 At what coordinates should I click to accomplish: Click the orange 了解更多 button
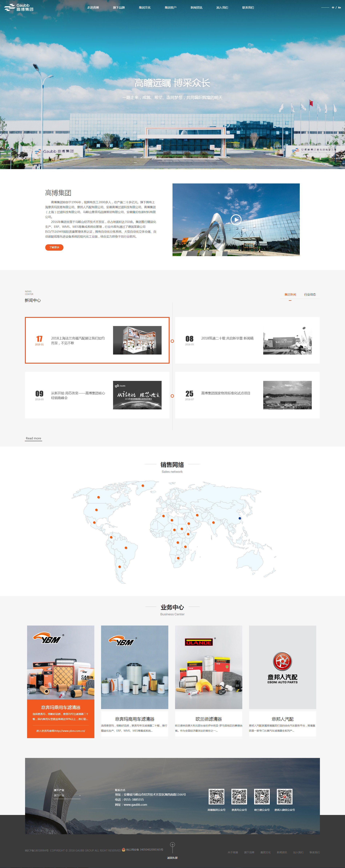[x=54, y=247]
